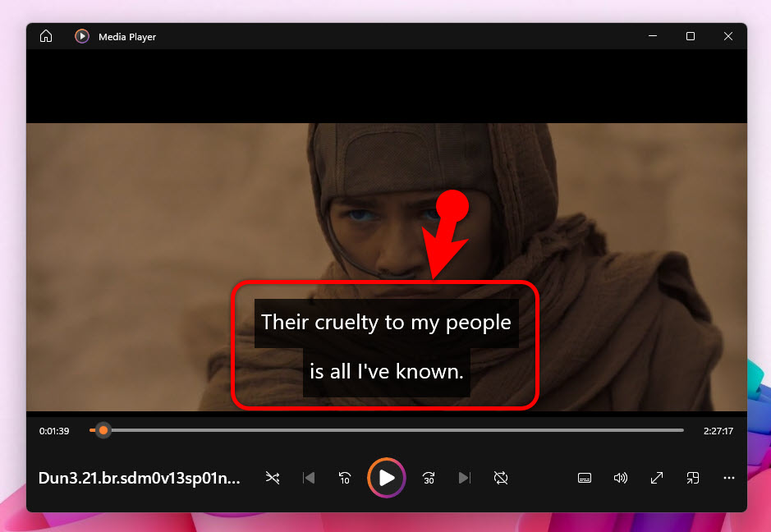771x532 pixels.
Task: Close the Media Player window
Action: [728, 36]
